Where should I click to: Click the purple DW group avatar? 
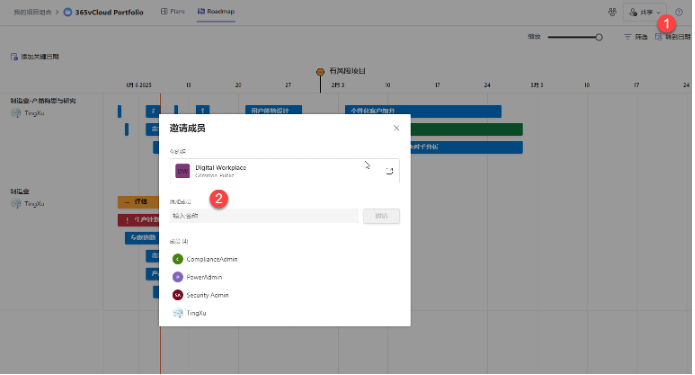pos(183,171)
